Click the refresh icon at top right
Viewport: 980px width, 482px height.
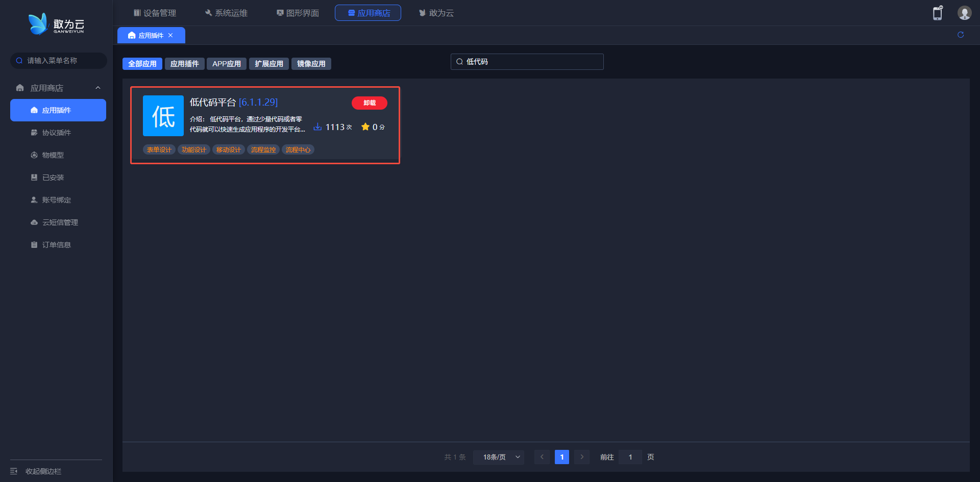[x=961, y=35]
